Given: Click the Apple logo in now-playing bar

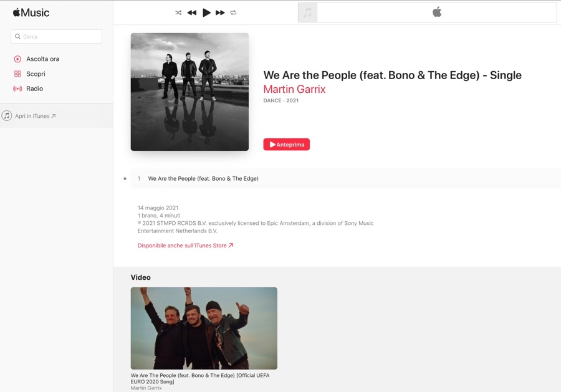Looking at the screenshot, I should [437, 12].
